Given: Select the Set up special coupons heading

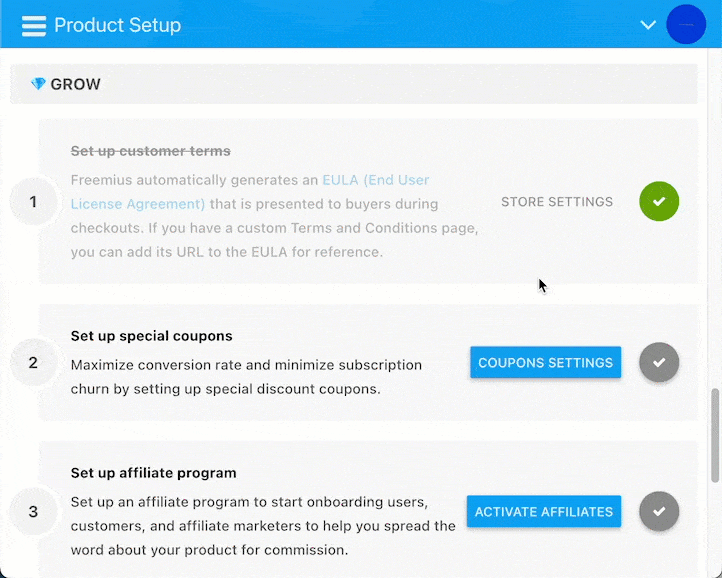Looking at the screenshot, I should tap(151, 336).
